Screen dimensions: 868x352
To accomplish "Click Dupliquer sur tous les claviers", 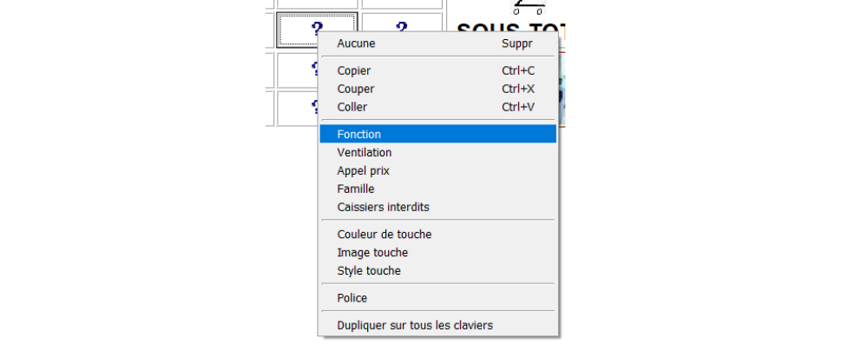I will pos(414,325).
